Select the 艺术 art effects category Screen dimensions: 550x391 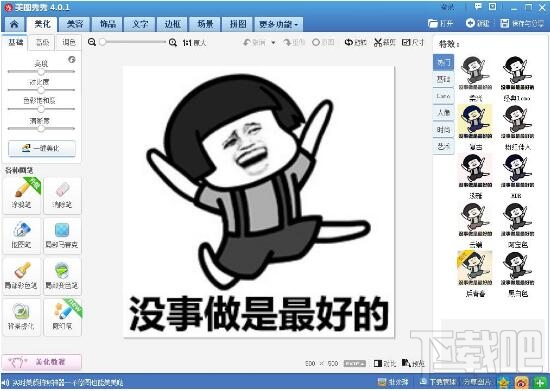(444, 146)
